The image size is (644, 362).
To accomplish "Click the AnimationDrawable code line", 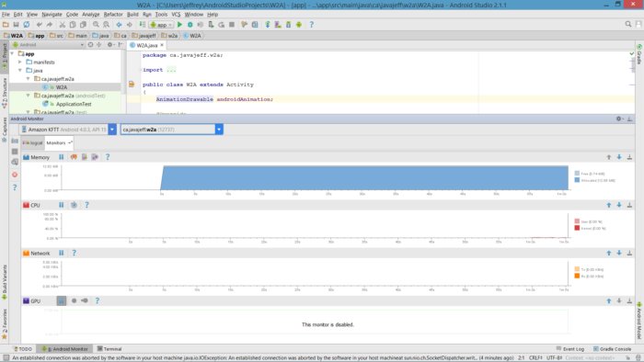I will (x=214, y=99).
